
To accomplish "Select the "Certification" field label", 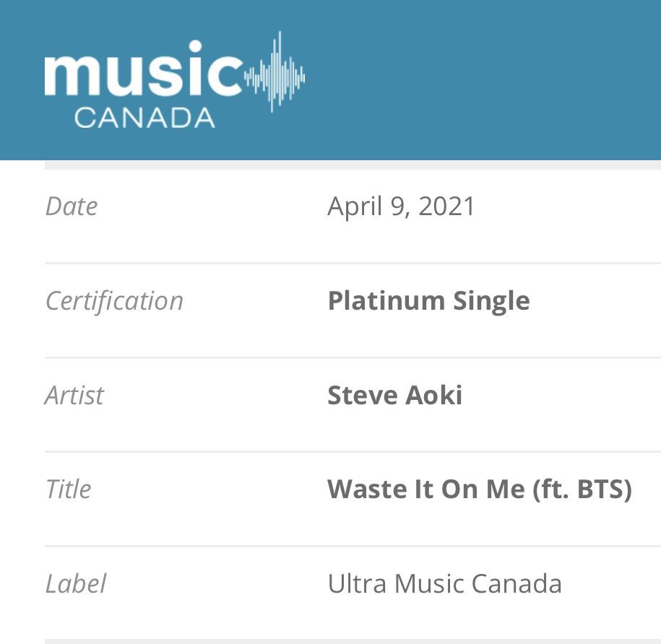I will click(114, 301).
